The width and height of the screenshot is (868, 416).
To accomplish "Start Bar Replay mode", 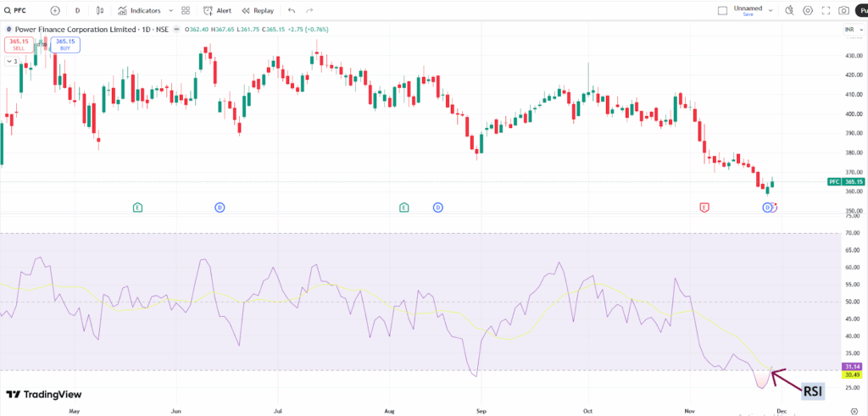I will click(258, 11).
